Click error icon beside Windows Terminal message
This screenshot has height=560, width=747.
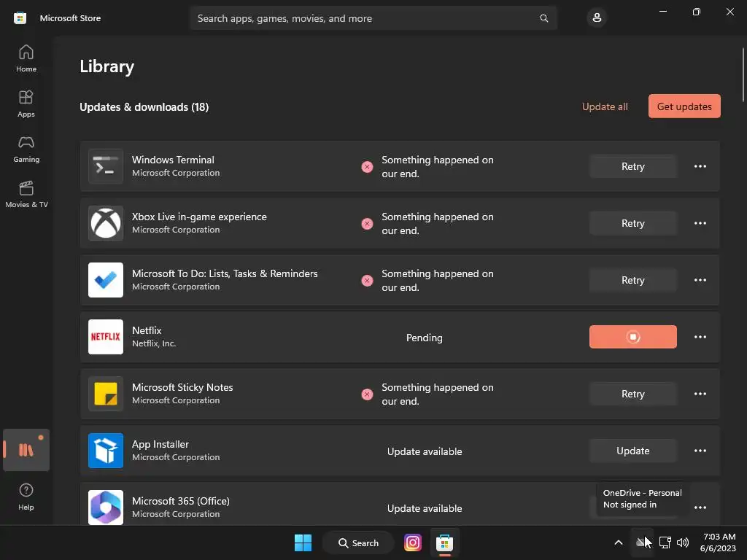367,167
